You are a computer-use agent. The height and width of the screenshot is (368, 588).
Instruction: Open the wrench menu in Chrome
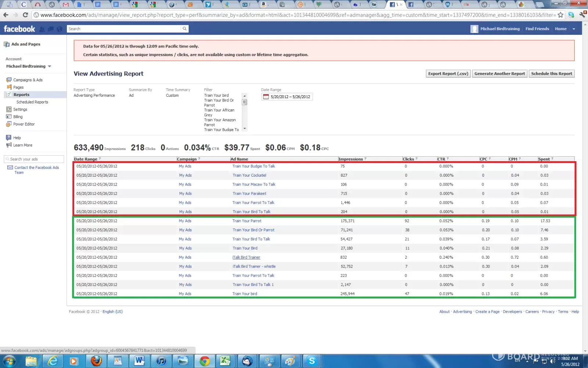click(x=583, y=15)
